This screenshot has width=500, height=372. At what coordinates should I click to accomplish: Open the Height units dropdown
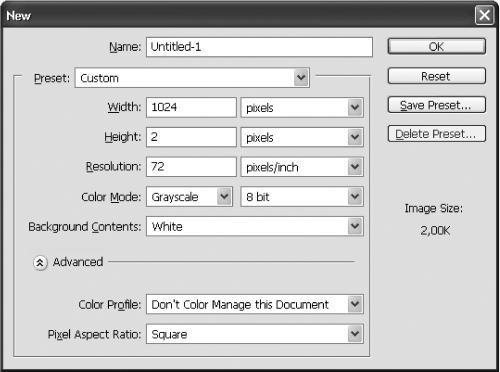coord(302,137)
